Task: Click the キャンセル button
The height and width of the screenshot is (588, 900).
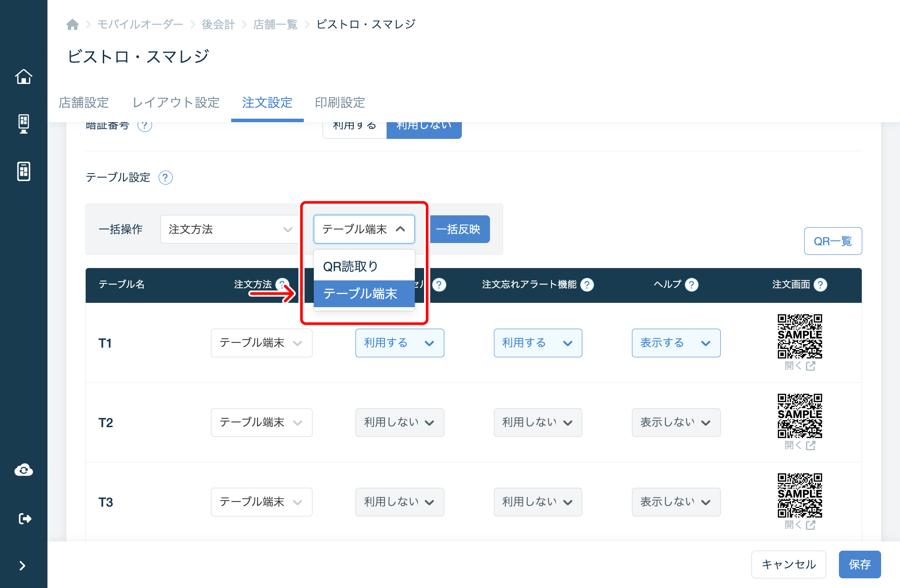Action: [x=789, y=564]
